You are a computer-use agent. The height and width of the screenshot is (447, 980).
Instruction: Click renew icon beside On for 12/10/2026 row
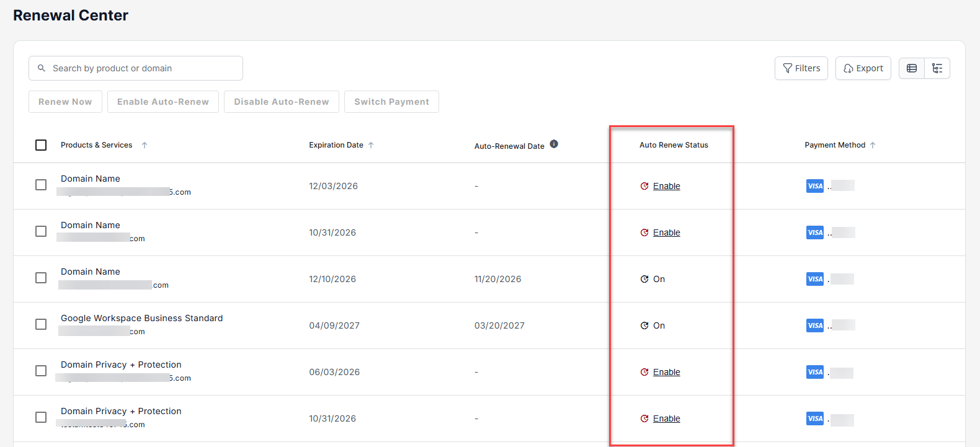pos(644,279)
